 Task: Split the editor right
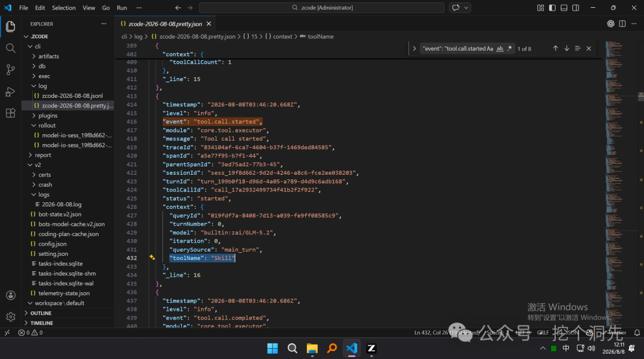(622, 24)
